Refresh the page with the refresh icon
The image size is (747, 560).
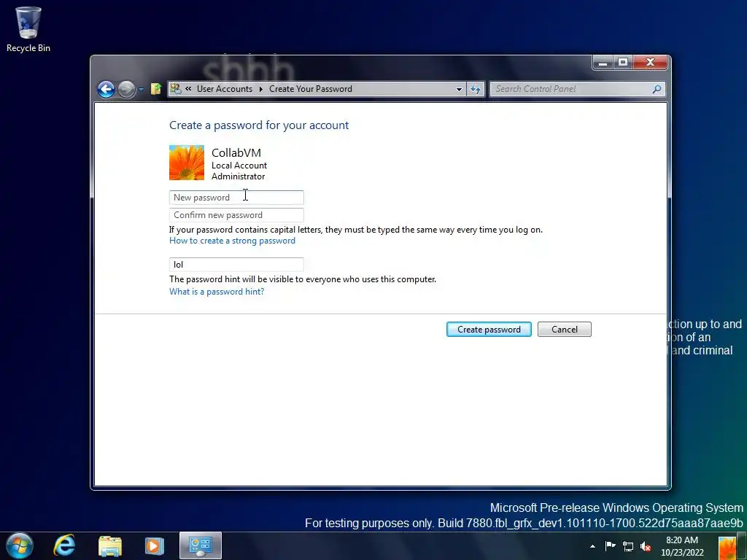coord(476,89)
